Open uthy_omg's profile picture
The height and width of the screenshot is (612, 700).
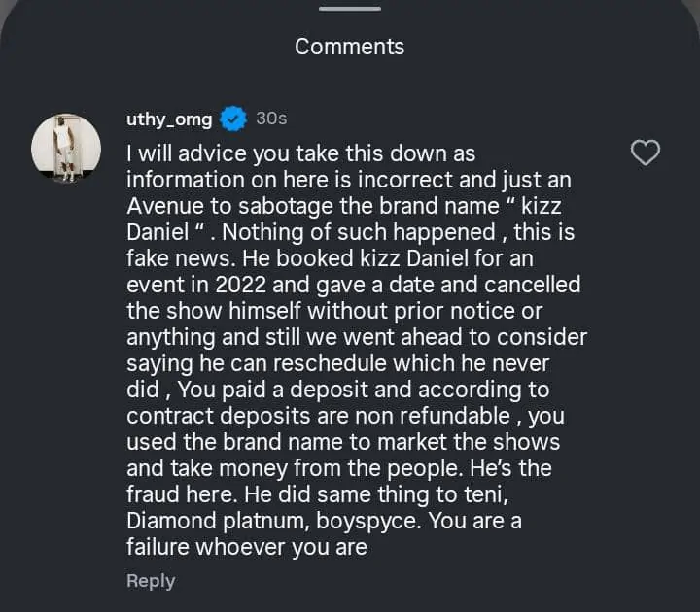66,148
